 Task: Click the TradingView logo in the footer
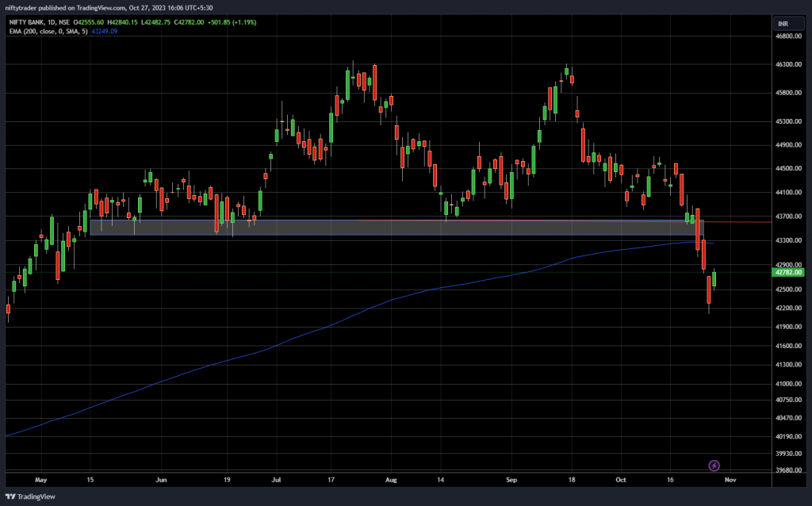tap(31, 496)
